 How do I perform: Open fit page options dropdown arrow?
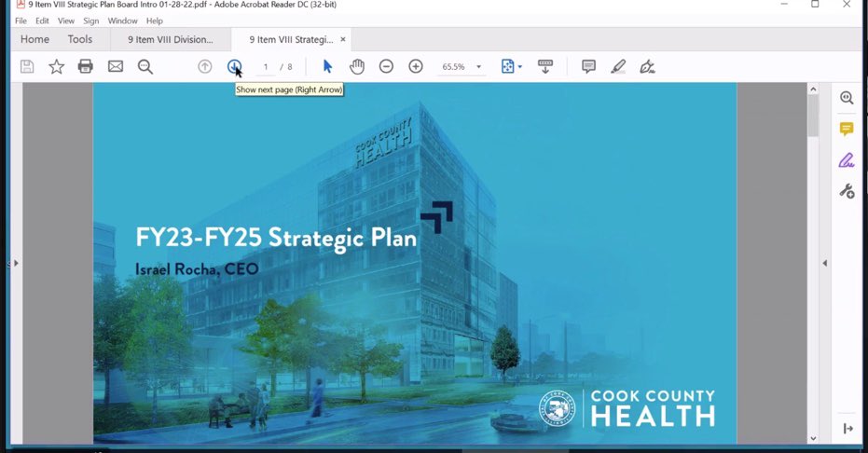(520, 67)
